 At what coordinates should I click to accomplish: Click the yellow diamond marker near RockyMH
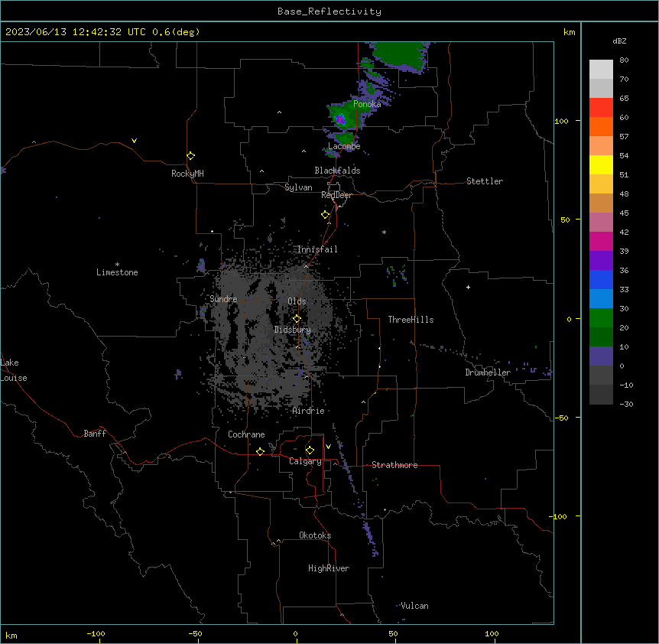pos(190,156)
